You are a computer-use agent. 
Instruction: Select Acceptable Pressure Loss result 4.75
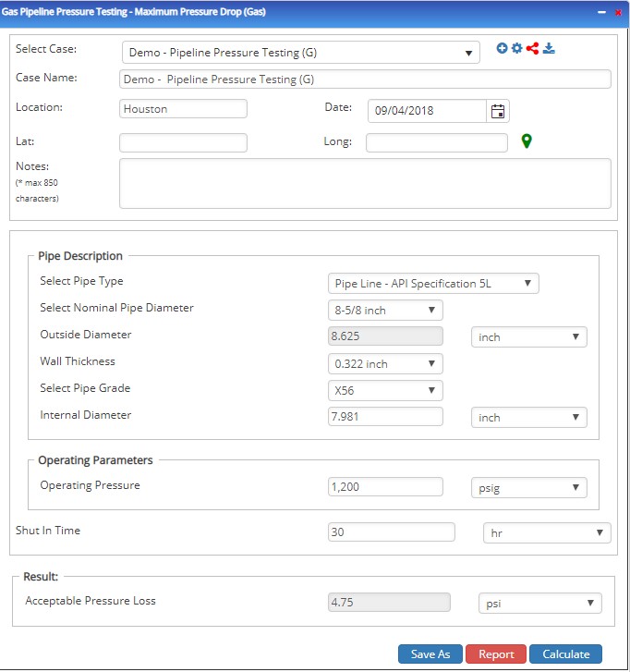point(389,602)
